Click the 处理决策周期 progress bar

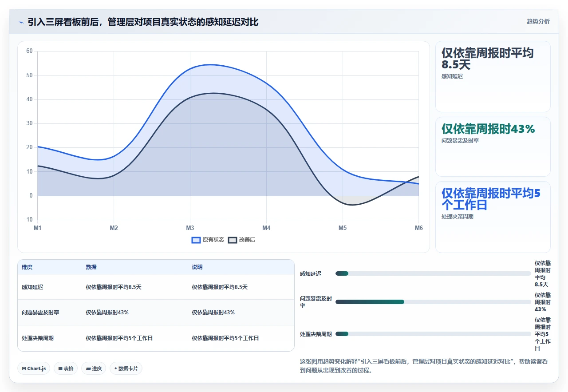point(433,334)
